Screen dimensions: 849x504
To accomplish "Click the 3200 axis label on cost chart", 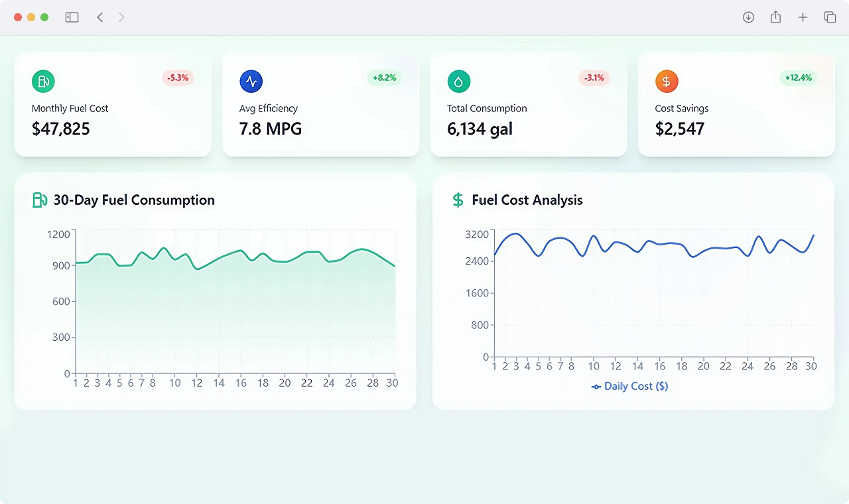I will [x=477, y=234].
